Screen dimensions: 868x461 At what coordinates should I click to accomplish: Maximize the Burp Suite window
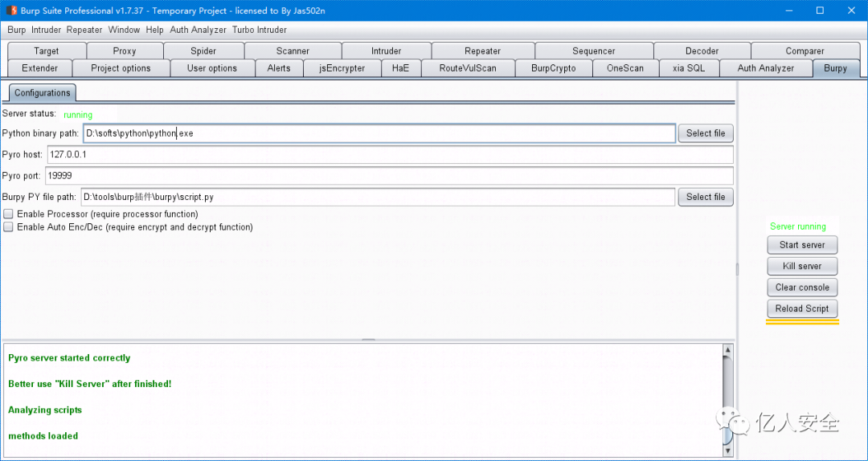point(820,10)
